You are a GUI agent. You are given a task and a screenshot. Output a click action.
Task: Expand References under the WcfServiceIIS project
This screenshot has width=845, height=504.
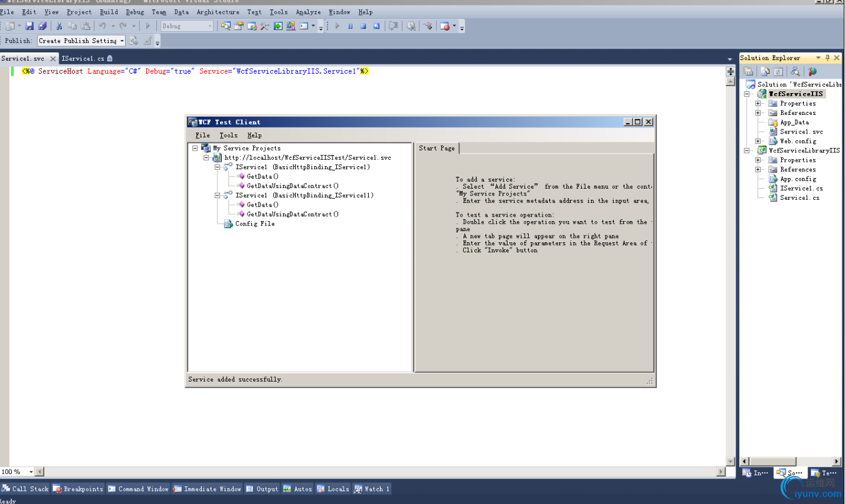tap(758, 113)
